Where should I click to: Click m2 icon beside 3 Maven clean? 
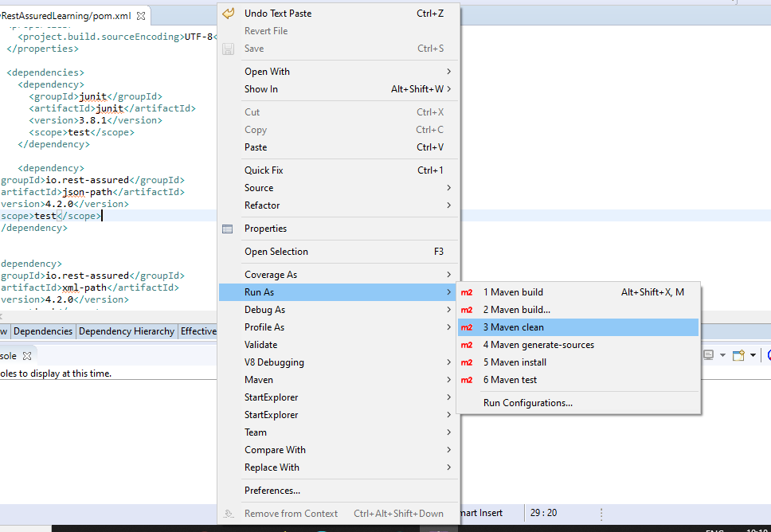point(467,327)
